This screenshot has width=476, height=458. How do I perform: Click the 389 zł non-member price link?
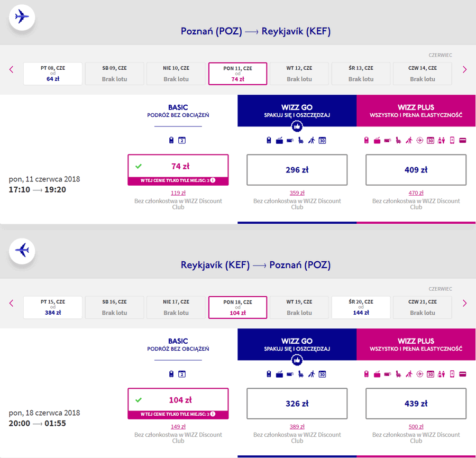pyautogui.click(x=297, y=426)
